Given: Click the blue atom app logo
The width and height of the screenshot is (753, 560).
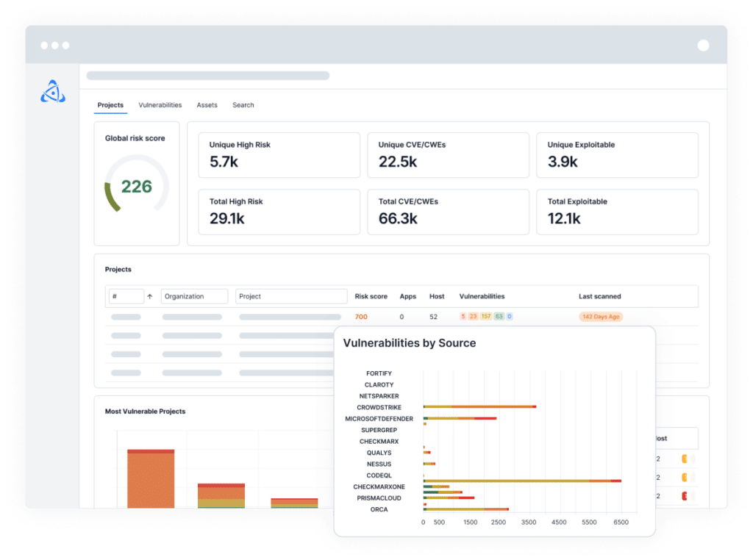Looking at the screenshot, I should click(52, 90).
